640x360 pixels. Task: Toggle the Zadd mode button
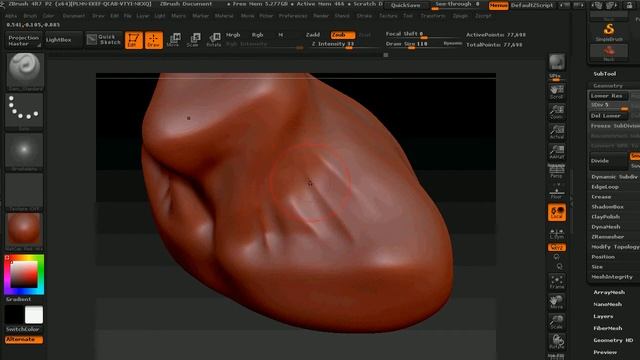[313, 35]
